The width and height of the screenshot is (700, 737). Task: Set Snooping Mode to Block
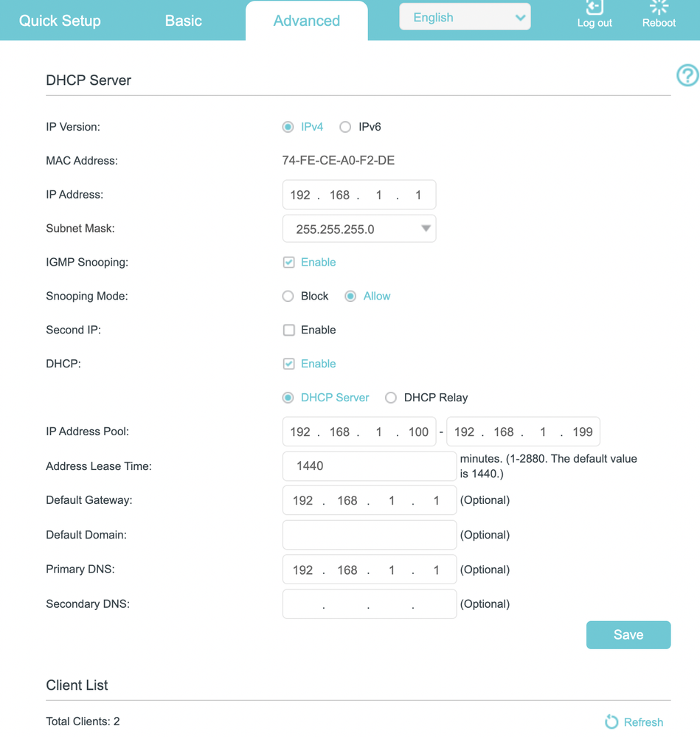pyautogui.click(x=288, y=297)
